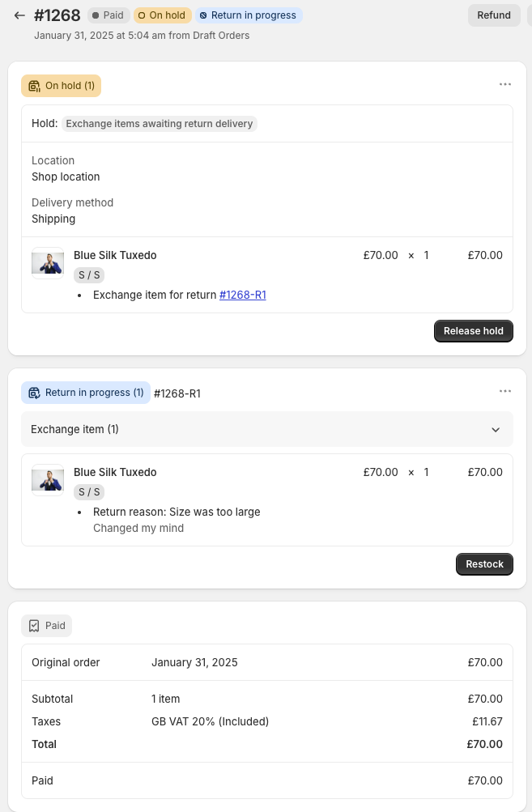Click the Refund button

(x=494, y=15)
